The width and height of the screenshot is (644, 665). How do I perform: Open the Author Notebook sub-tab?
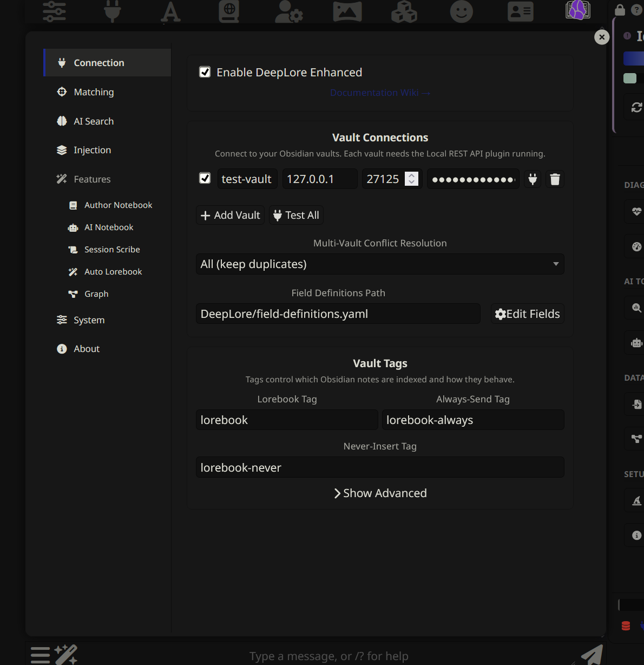(111, 205)
